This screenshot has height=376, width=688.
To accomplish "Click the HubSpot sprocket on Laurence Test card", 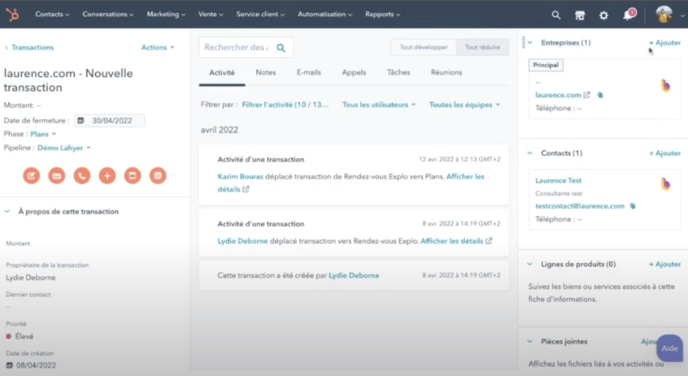I will click(665, 183).
